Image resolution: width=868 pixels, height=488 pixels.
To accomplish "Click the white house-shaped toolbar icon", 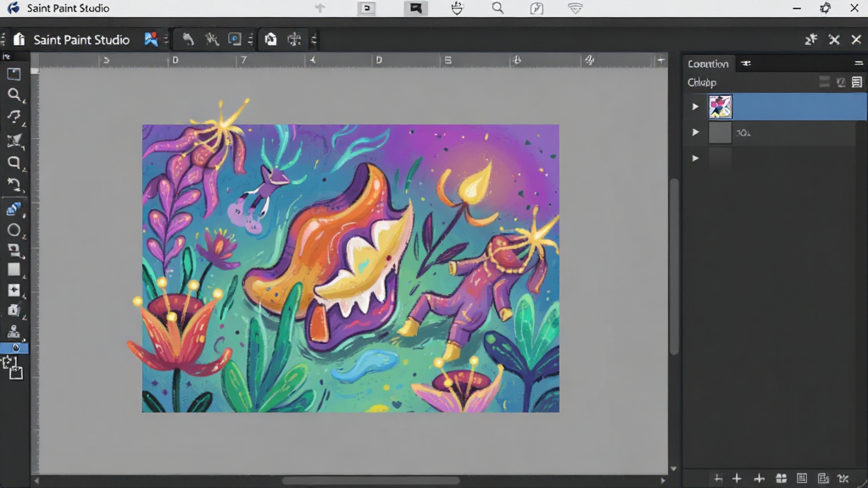I will click(270, 39).
